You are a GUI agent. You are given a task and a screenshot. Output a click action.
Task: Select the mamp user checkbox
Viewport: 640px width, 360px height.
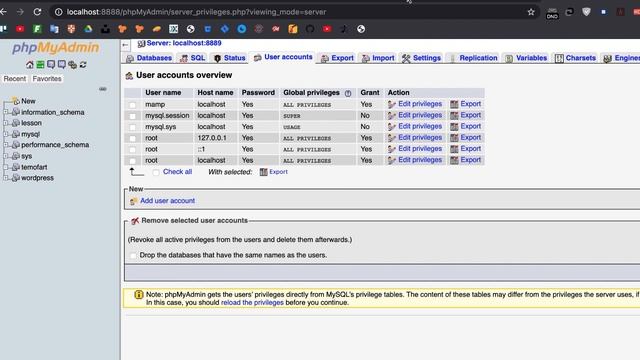132,105
